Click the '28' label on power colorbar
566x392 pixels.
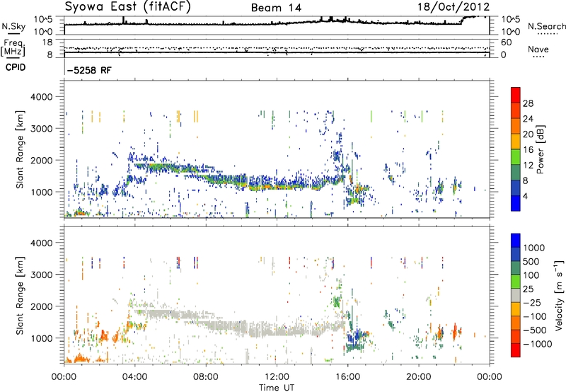[528, 103]
